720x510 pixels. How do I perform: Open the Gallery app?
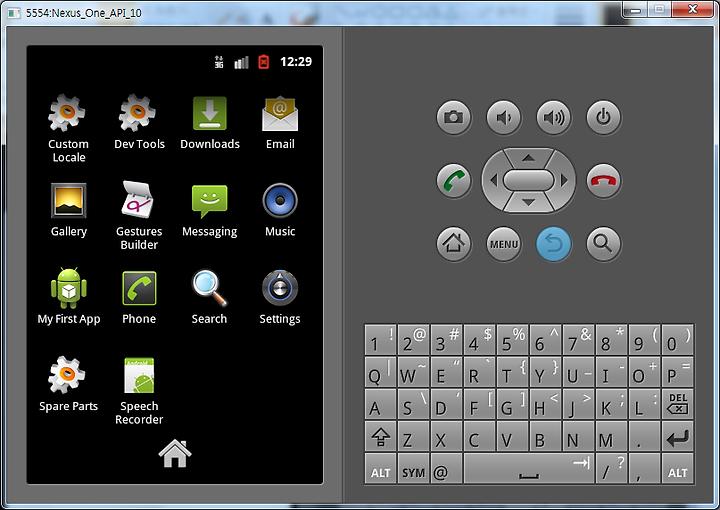[68, 209]
